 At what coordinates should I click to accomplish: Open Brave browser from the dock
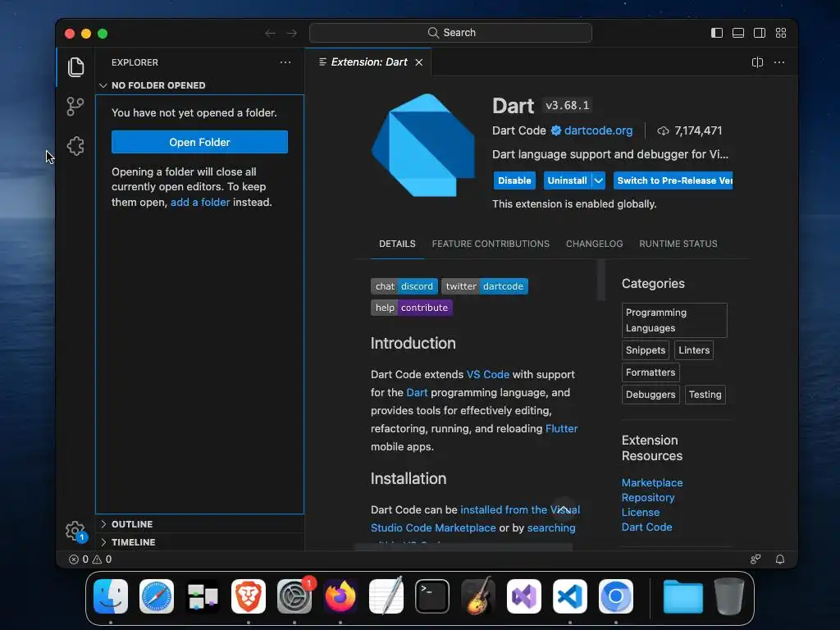[249, 596]
